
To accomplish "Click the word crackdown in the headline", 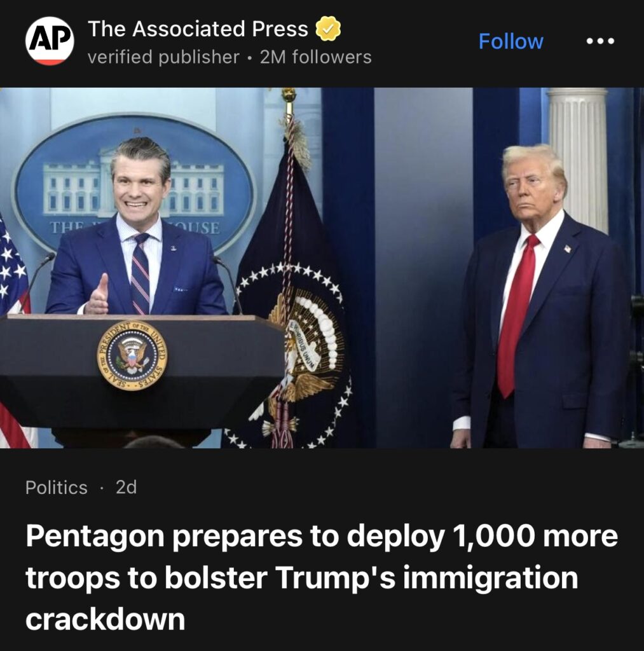I will coord(105,619).
